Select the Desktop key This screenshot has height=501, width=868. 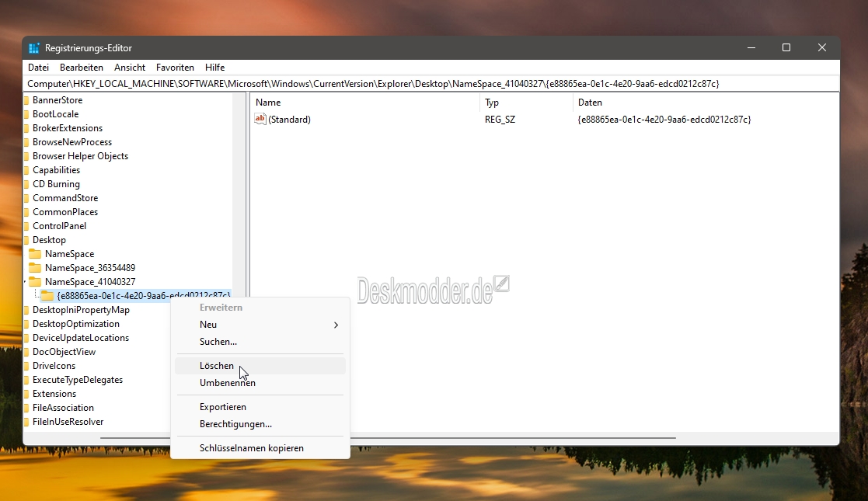49,240
